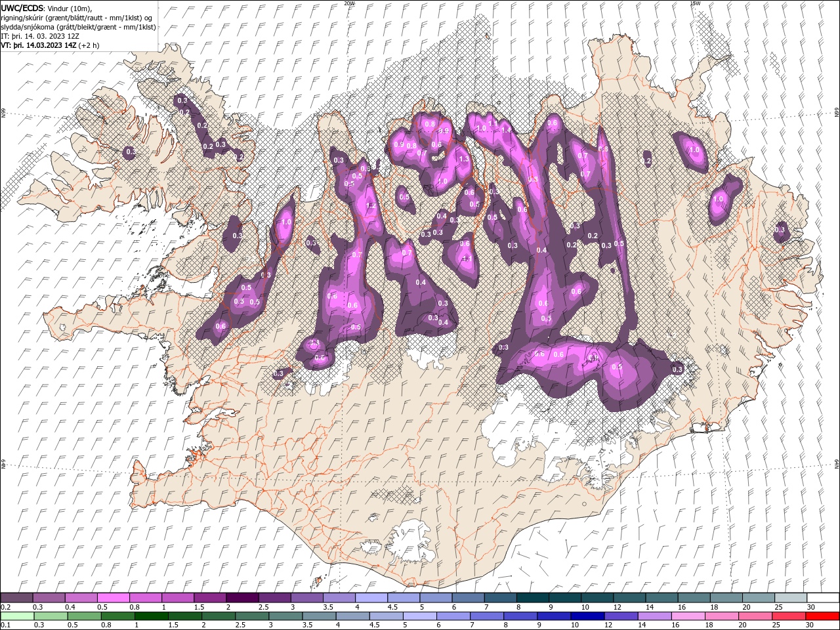Pick the lower legend swatch starting at 0.5
The image size is (840, 630).
[x=84, y=616]
